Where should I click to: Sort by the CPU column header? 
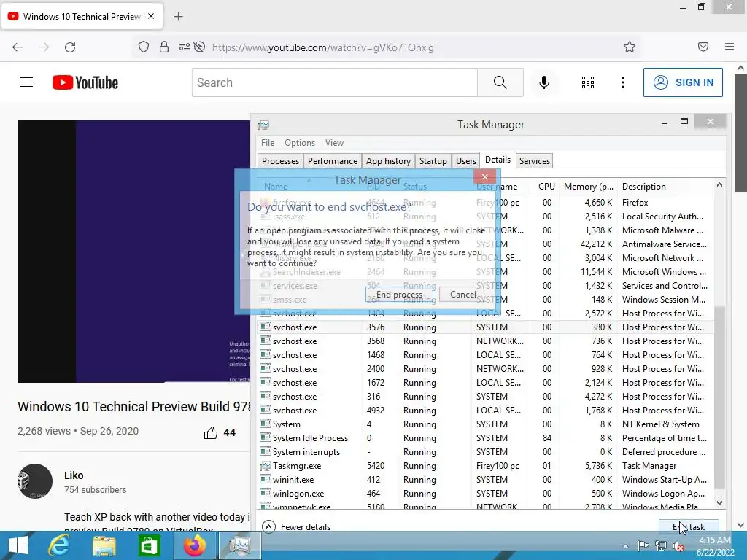[546, 187]
